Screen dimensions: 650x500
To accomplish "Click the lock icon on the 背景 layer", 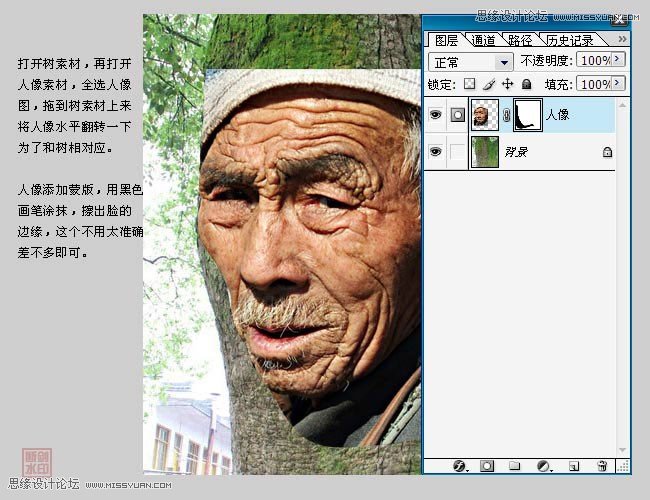I will click(x=607, y=152).
